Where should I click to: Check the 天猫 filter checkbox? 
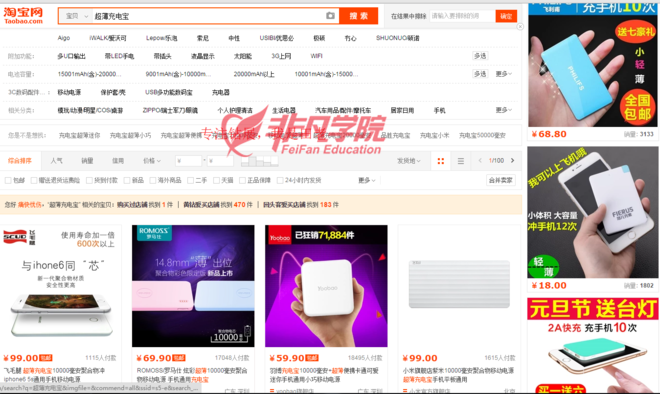[x=216, y=180]
